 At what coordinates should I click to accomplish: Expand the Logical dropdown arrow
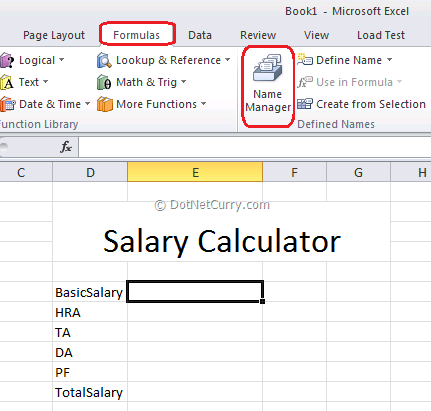click(62, 60)
